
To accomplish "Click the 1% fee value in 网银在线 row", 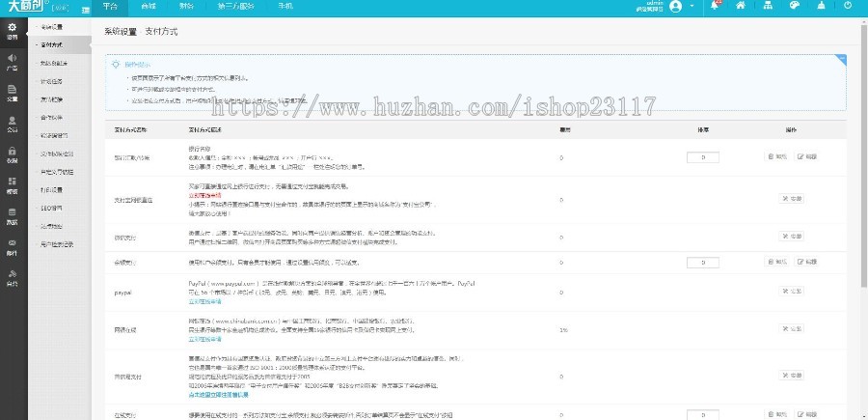I will pos(563,330).
